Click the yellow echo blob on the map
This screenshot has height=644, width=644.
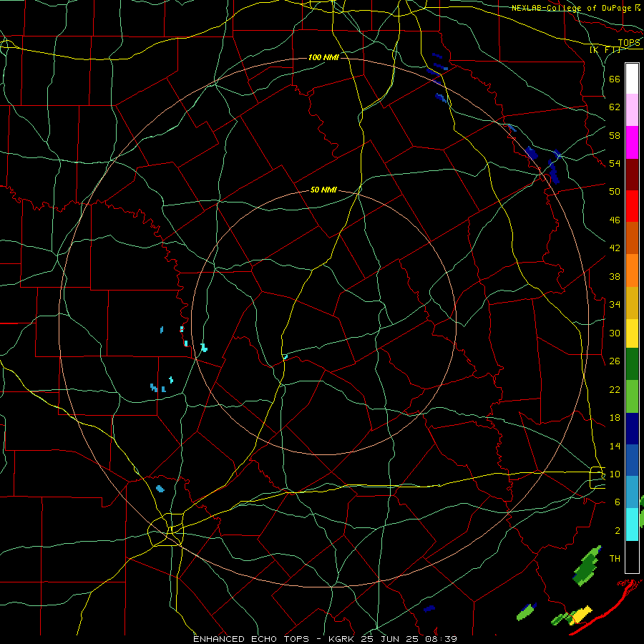(580, 615)
